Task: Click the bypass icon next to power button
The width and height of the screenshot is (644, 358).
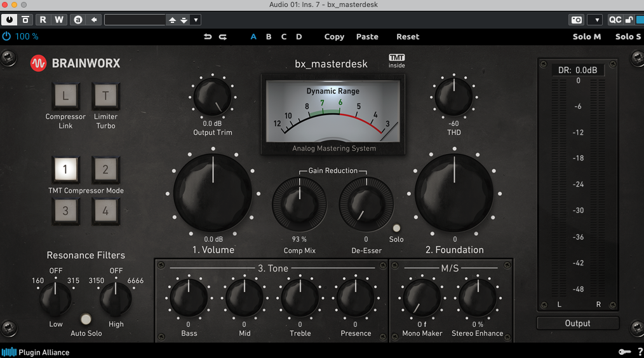Action: click(x=25, y=20)
